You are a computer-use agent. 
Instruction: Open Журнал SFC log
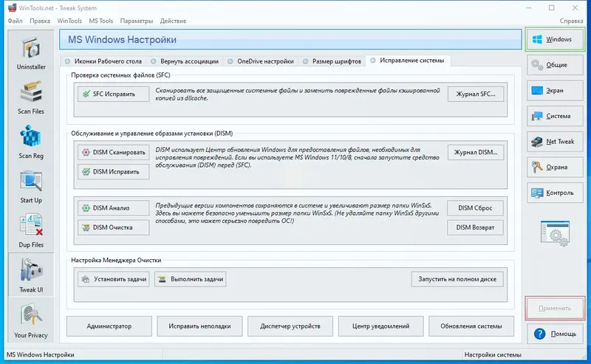click(x=476, y=95)
